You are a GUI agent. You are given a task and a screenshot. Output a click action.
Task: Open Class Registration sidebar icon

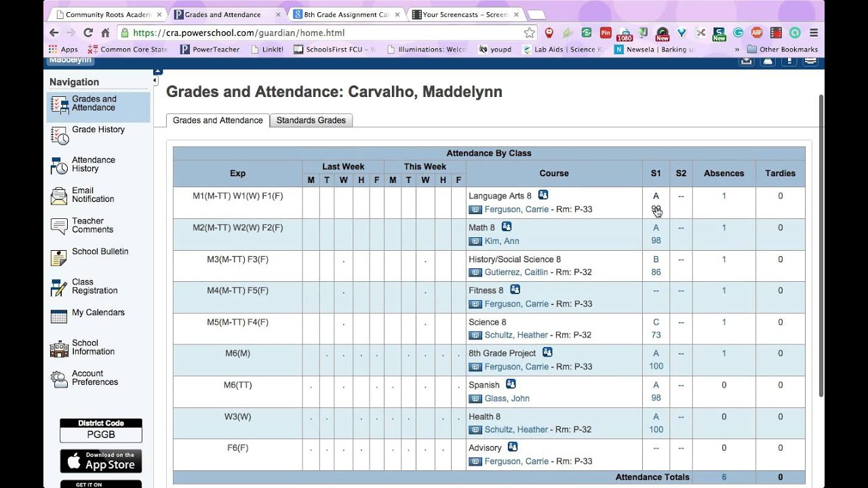60,287
